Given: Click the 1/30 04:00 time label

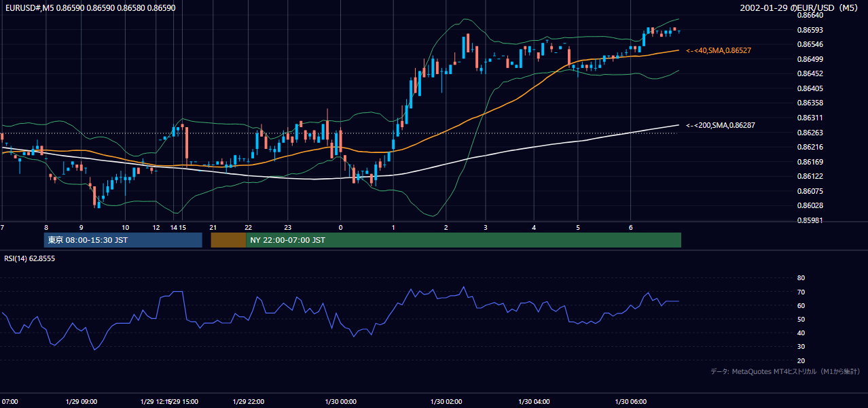Looking at the screenshot, I should coord(534,401).
